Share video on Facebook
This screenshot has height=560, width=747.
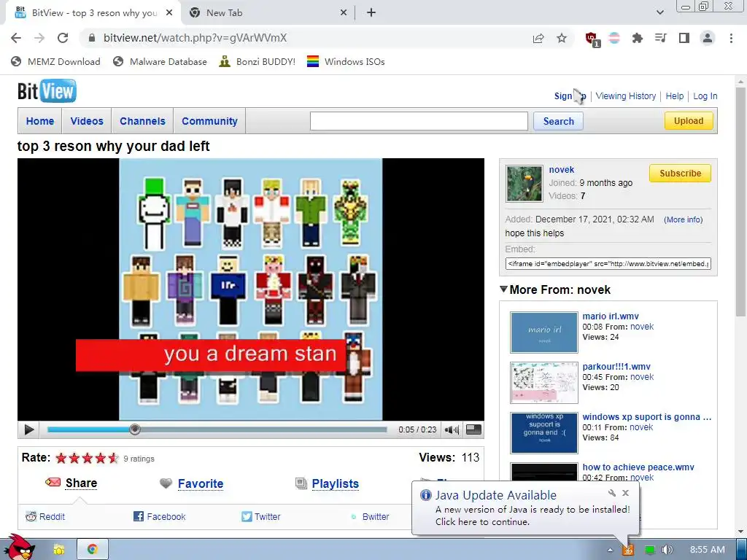160,517
